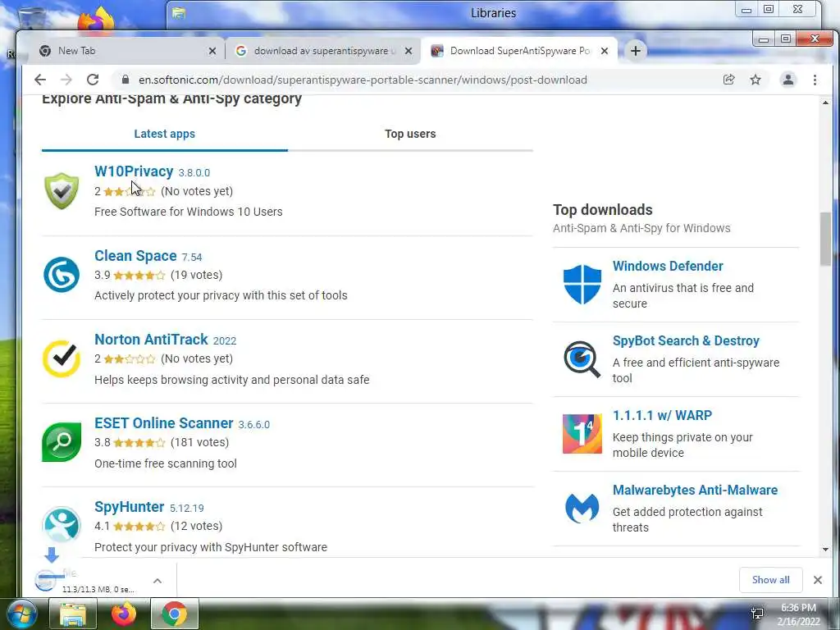Click the ESET Online Scanner star rating
The image size is (840, 630).
[139, 442]
